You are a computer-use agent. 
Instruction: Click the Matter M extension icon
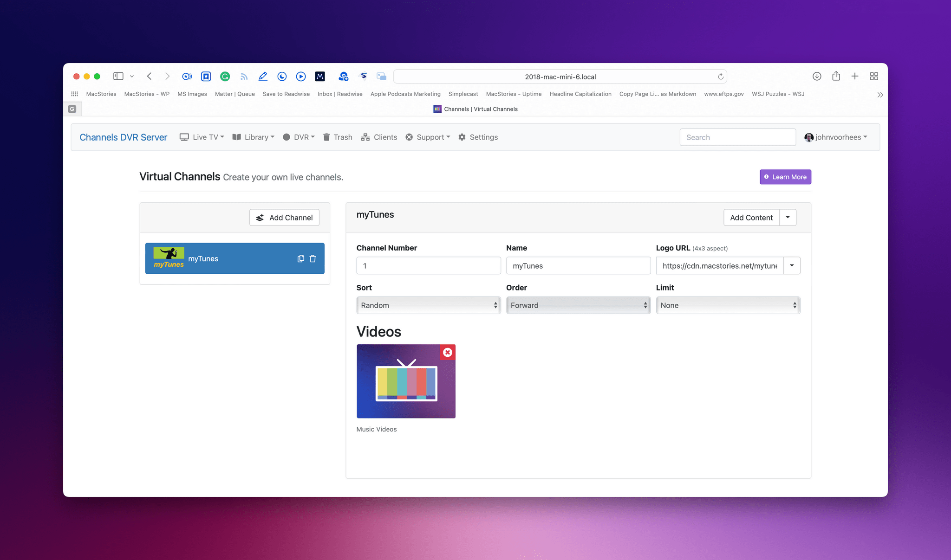tap(320, 76)
